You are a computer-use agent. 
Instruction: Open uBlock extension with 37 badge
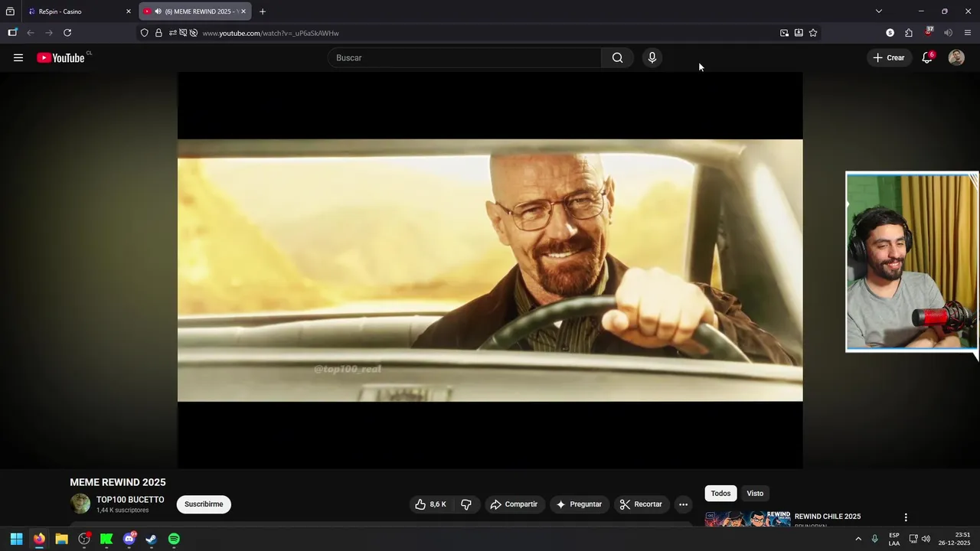pos(928,33)
